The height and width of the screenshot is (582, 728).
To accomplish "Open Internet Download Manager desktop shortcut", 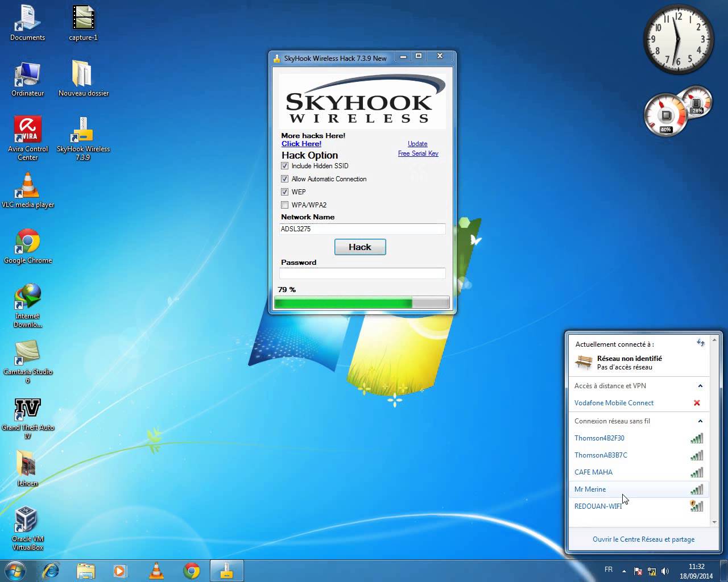I will [x=27, y=305].
